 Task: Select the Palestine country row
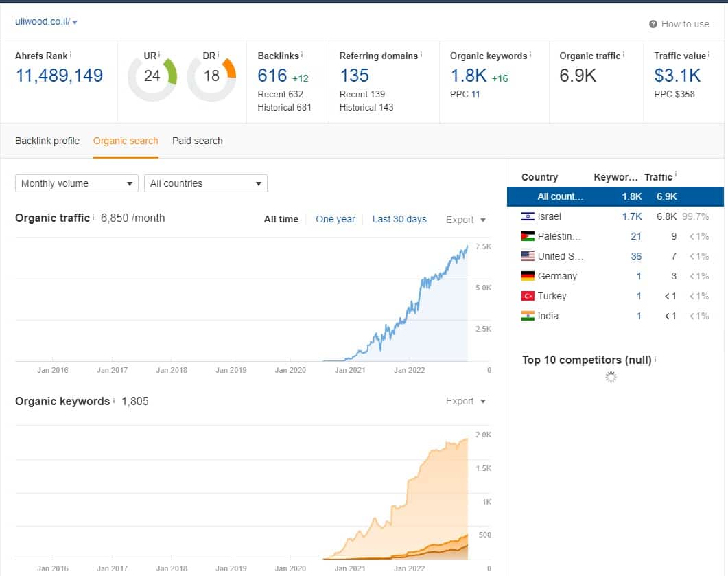615,236
